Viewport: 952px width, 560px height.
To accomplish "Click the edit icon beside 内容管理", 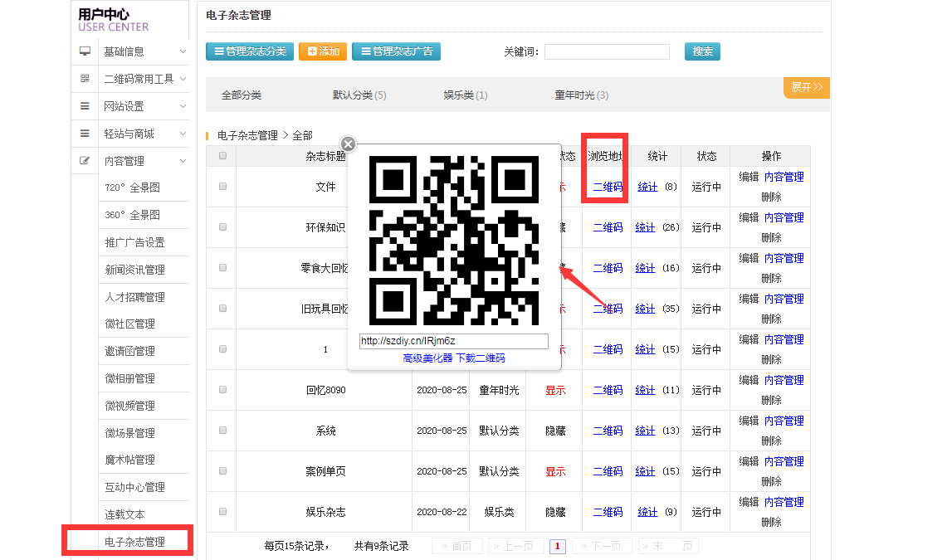I will click(85, 161).
